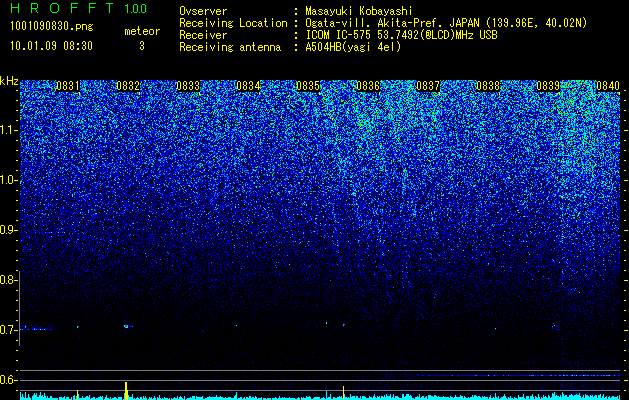Click the kHz axis unit label

(x=9, y=81)
